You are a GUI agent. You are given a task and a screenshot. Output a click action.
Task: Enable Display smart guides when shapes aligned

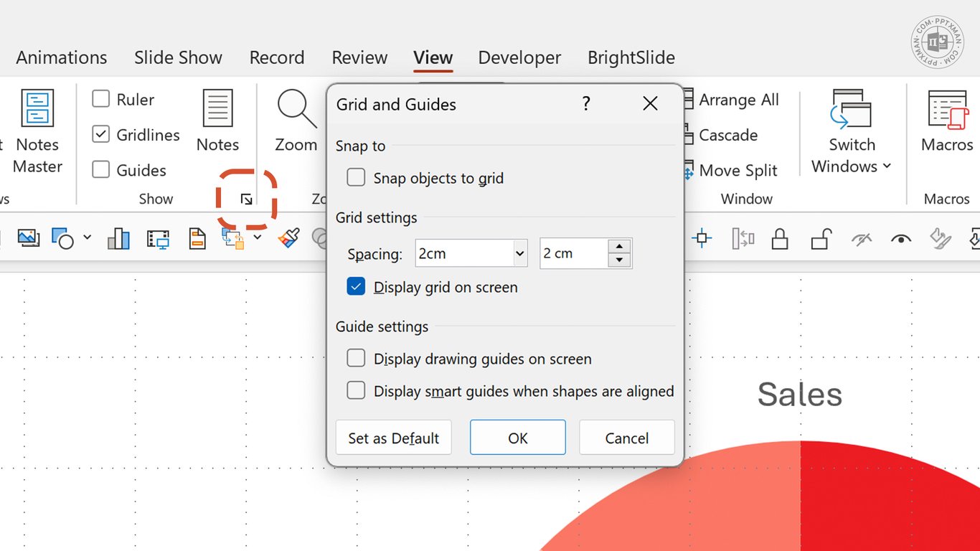356,390
